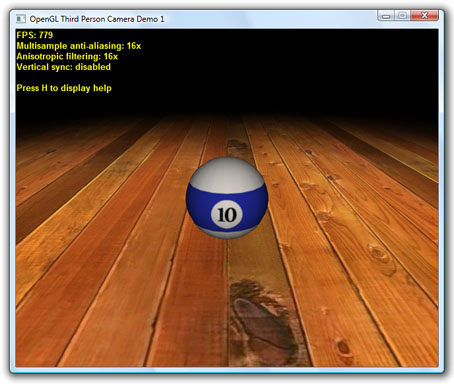The width and height of the screenshot is (454, 384).
Task: Click the 'FPS: 779' readout
Action: pos(35,35)
